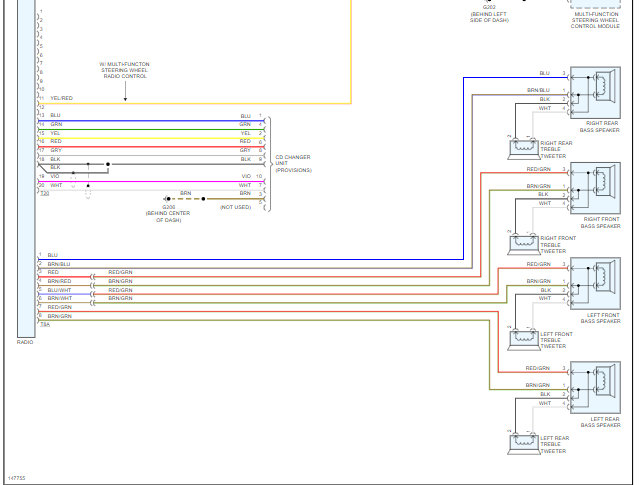
Task: Select the RIGHT FRONT TREBLE TWEETER label
Action: (558, 245)
